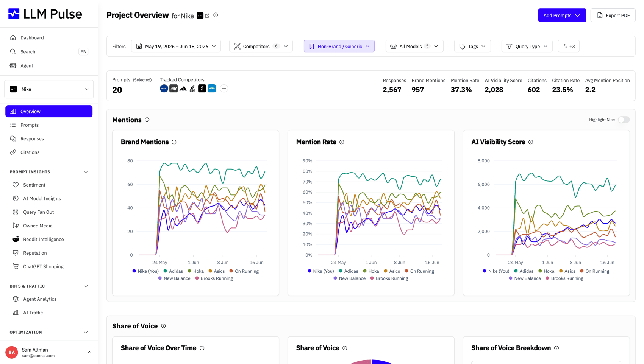This screenshot has height=364, width=644.
Task: Toggle the Highlight Nike switch
Action: pyautogui.click(x=624, y=120)
